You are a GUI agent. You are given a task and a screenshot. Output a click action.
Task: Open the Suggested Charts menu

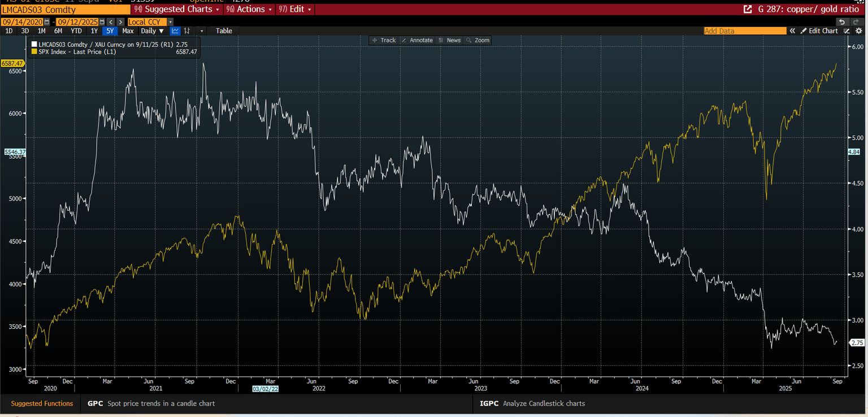[x=176, y=9]
